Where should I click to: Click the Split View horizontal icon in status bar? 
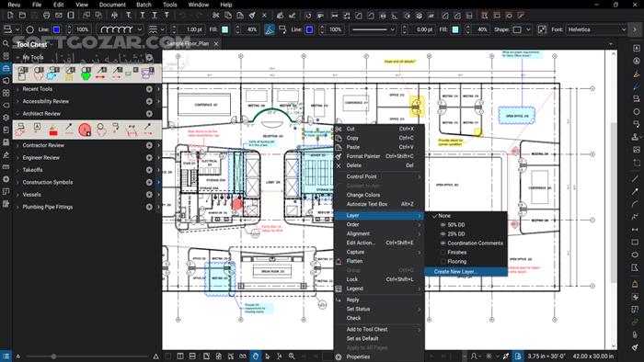[192, 356]
